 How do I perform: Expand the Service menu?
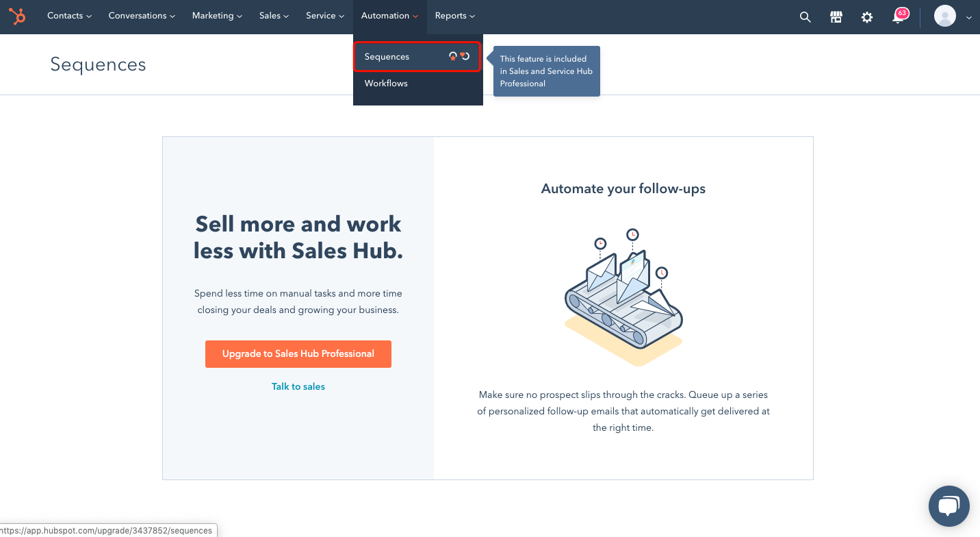pyautogui.click(x=325, y=16)
